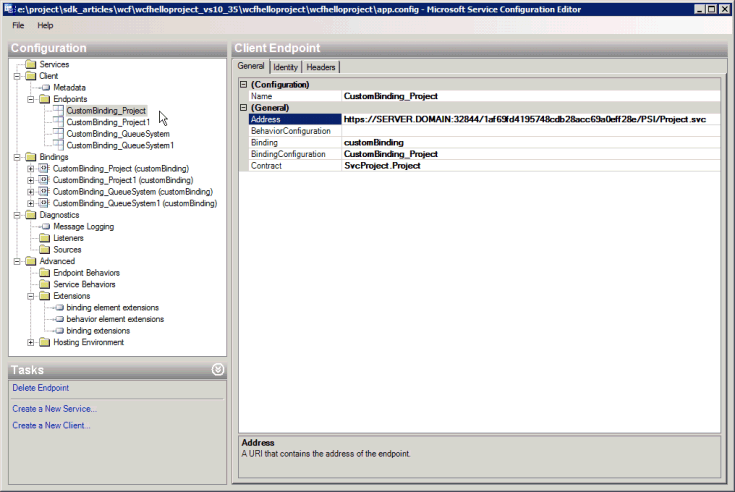This screenshot has width=735, height=492.
Task: Expand the Hosting Environment node
Action: click(31, 343)
